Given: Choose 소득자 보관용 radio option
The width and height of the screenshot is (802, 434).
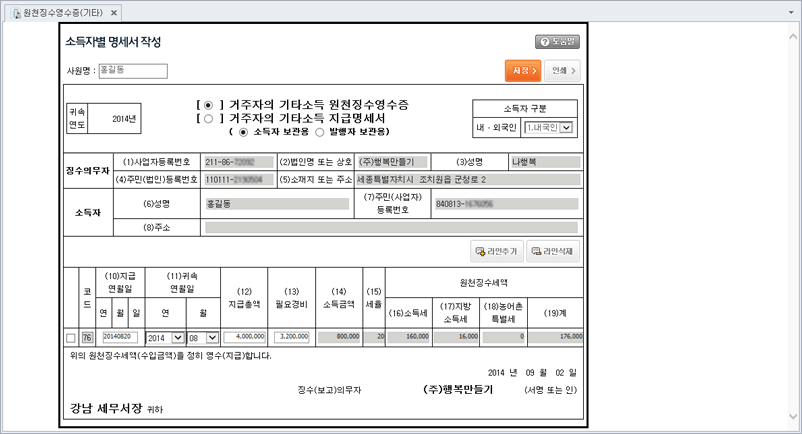Looking at the screenshot, I should coord(243,132).
